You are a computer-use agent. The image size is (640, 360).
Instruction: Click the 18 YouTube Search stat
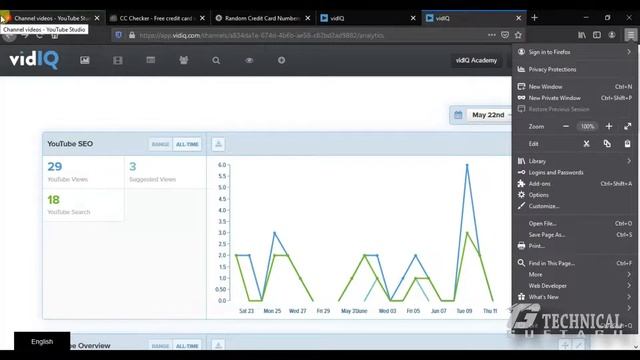tap(83, 205)
